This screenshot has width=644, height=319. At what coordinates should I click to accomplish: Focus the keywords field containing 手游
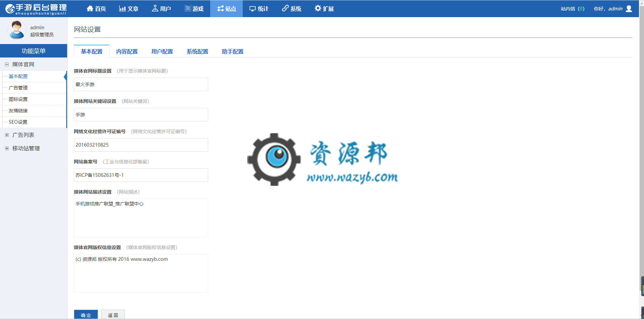point(141,115)
